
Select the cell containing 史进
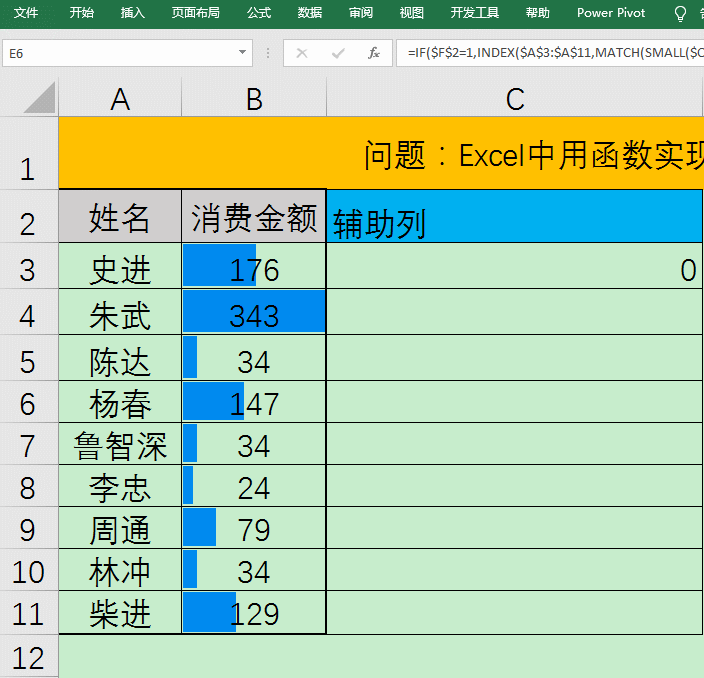[120, 266]
